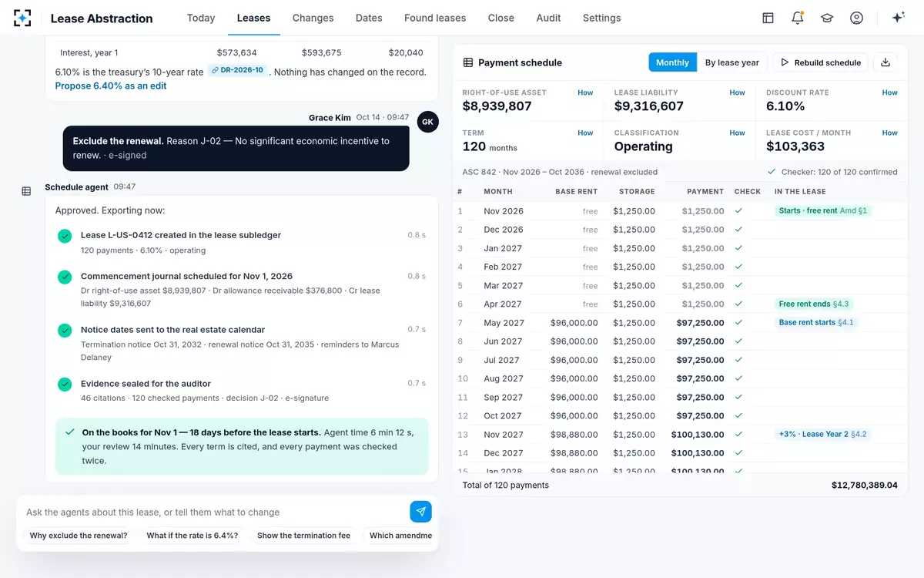Open the Today tab
The width and height of the screenshot is (924, 578).
(201, 18)
